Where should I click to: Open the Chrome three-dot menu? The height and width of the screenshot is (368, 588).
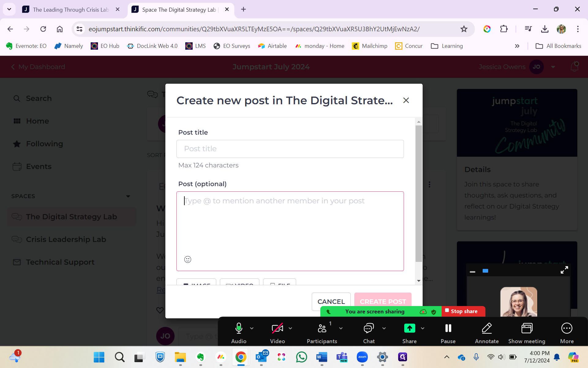[x=578, y=29]
